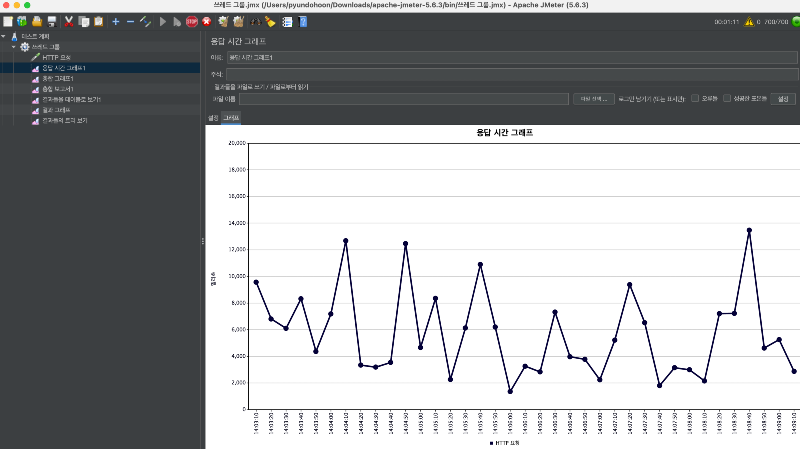800x449 pixels.
Task: Toggle the 오류들 errors-only checkbox
Action: pyautogui.click(x=695, y=98)
